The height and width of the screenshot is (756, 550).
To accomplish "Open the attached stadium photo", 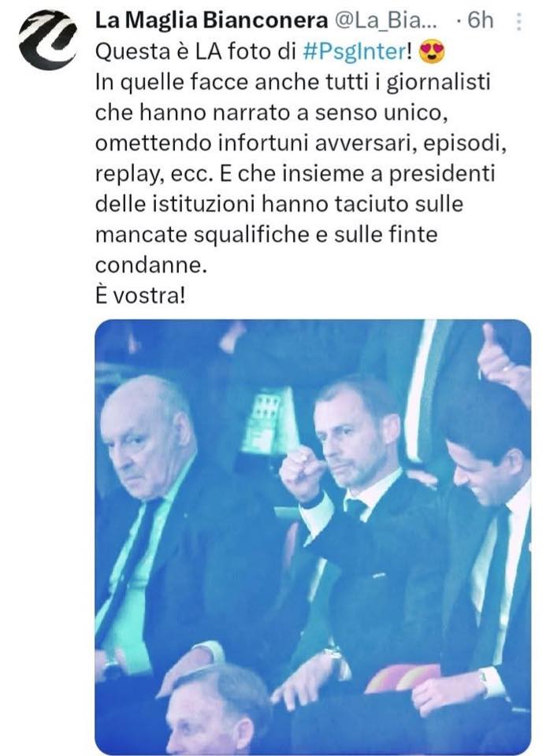I will pyautogui.click(x=313, y=536).
